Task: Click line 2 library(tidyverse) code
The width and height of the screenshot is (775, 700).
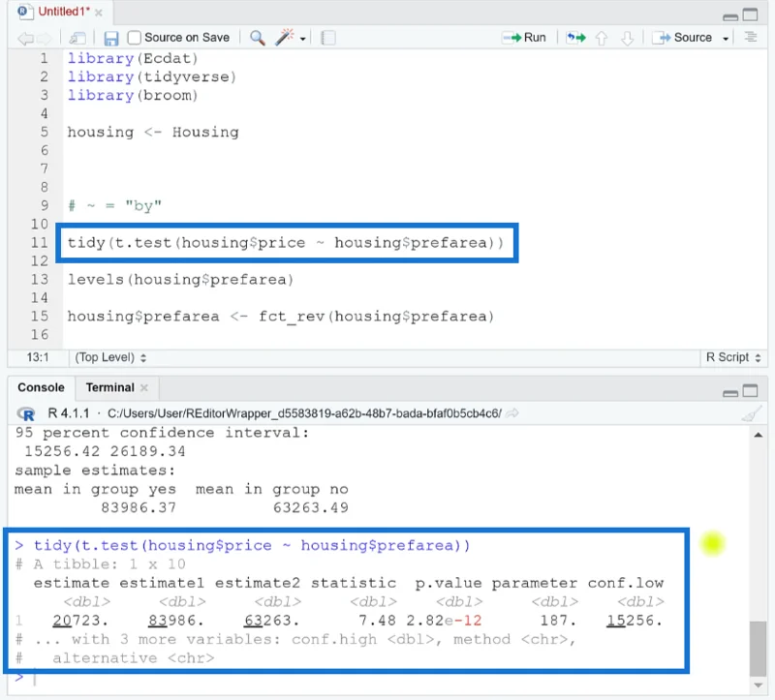Action: [152, 77]
